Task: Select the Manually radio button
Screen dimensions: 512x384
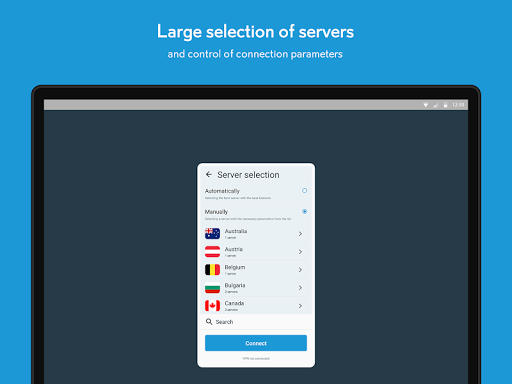Action: click(x=304, y=211)
